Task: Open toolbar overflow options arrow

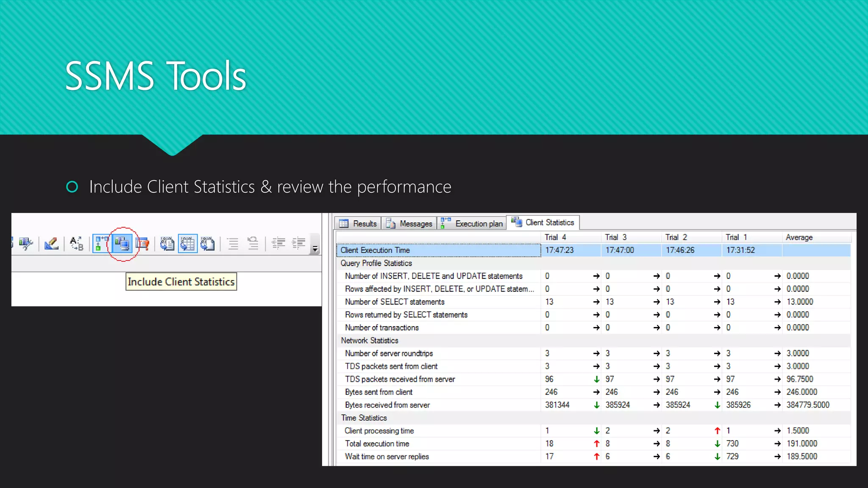Action: [315, 249]
